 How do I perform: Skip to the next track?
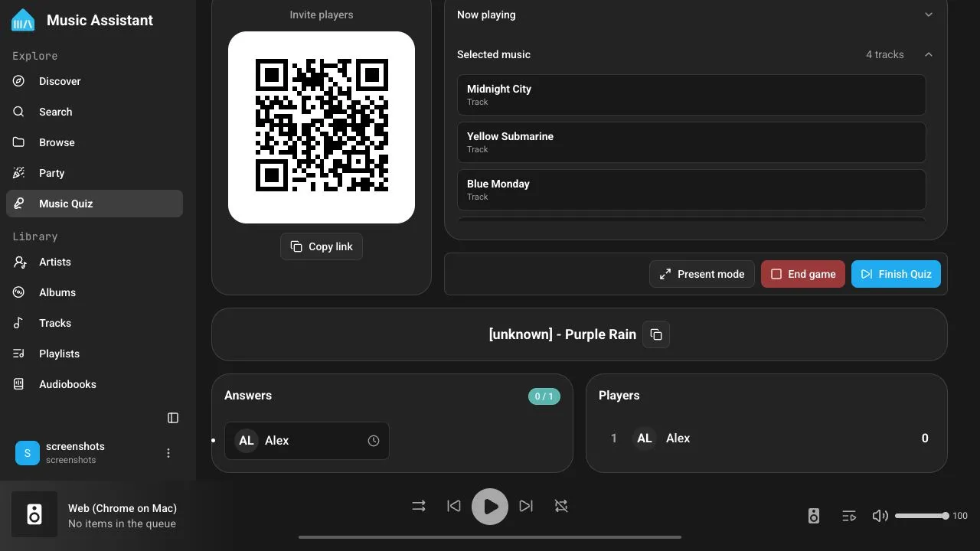pos(526,506)
